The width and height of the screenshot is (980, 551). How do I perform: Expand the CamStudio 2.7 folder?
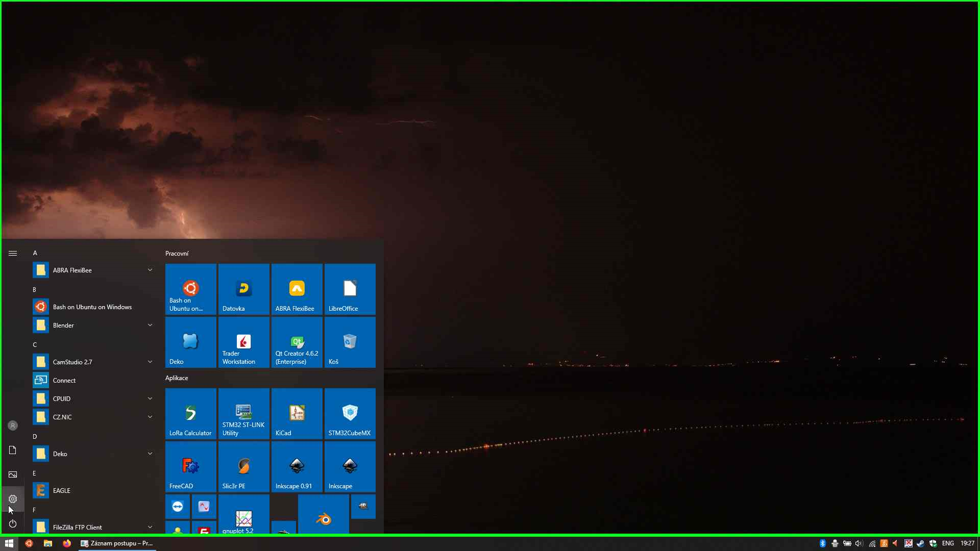coord(150,362)
